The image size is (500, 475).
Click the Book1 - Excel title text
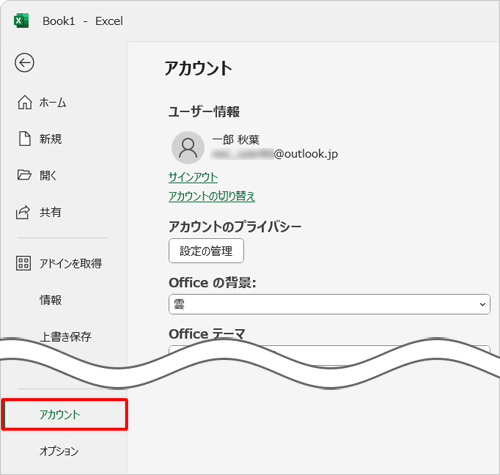(82, 21)
